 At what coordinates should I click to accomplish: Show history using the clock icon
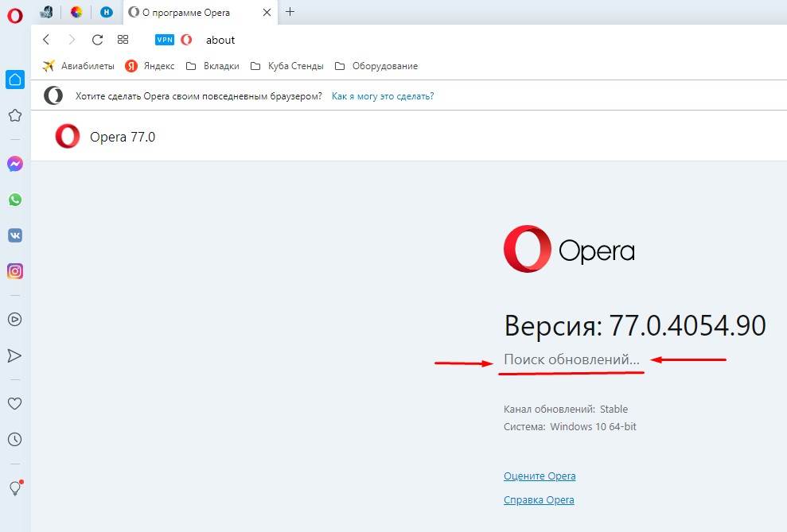point(14,439)
